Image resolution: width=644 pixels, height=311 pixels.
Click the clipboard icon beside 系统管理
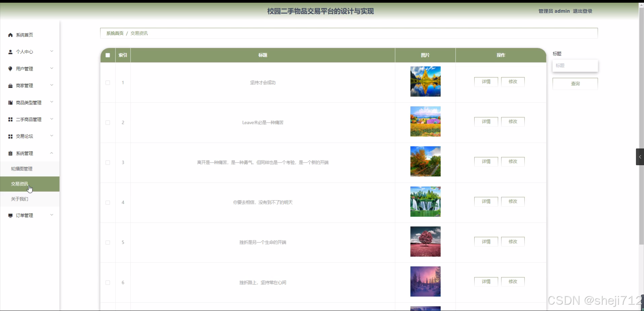pyautogui.click(x=10, y=153)
